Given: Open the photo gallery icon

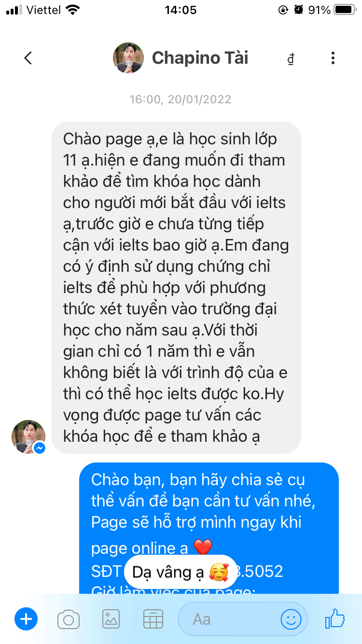Looking at the screenshot, I should (x=111, y=619).
